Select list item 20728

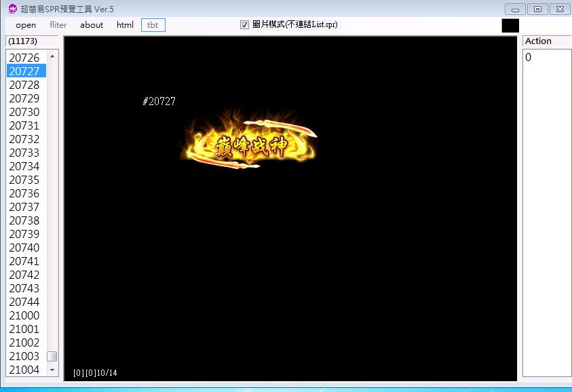tap(26, 85)
